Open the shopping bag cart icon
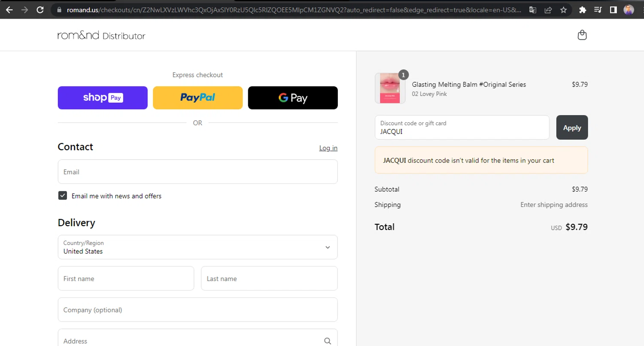The image size is (644, 346). pos(582,35)
